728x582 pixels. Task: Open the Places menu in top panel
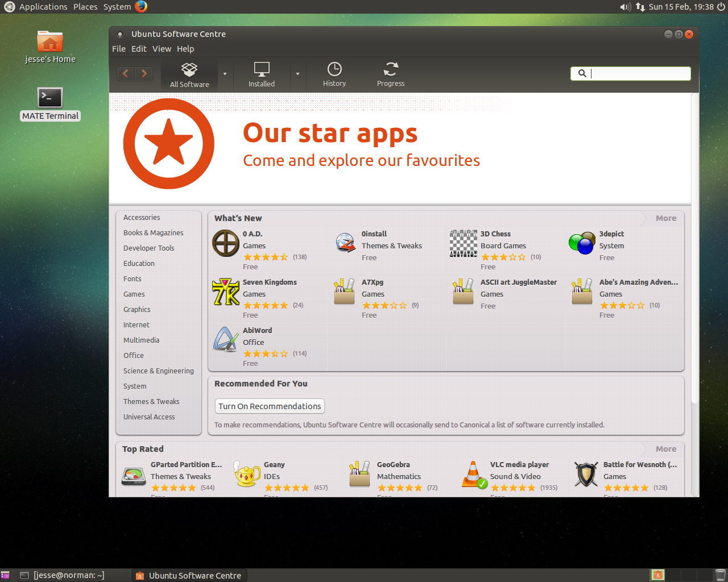(x=85, y=7)
